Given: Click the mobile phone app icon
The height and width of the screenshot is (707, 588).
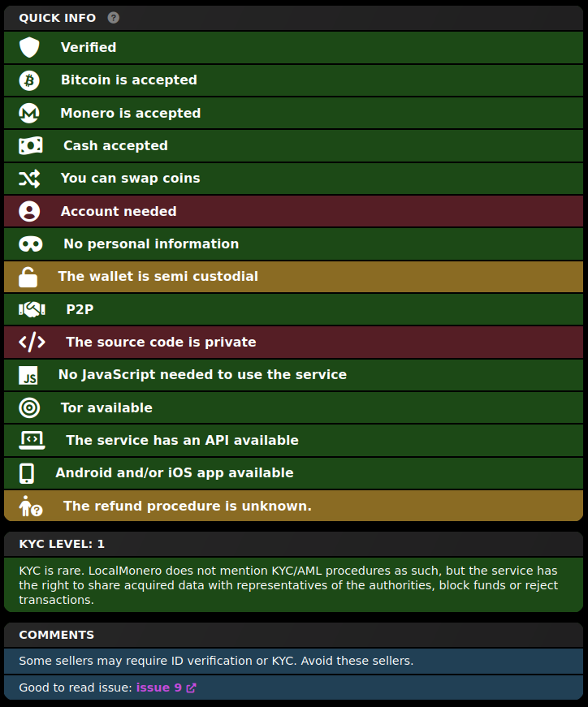Looking at the screenshot, I should point(27,473).
